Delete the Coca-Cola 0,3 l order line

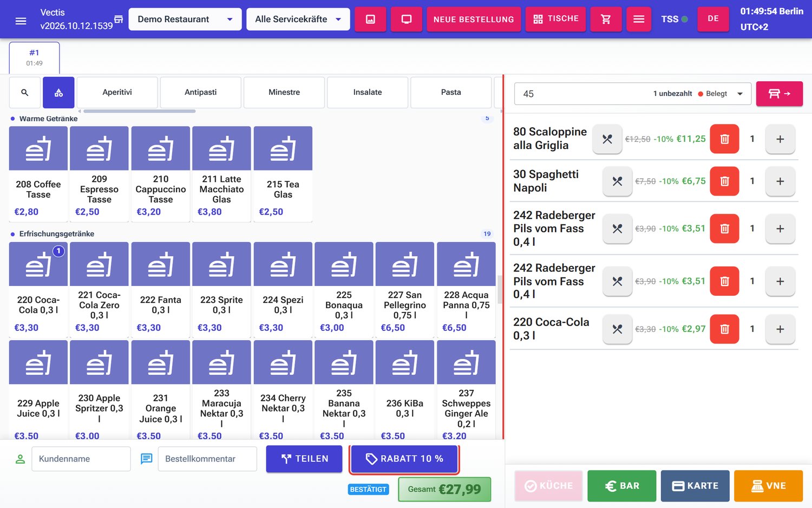(724, 329)
